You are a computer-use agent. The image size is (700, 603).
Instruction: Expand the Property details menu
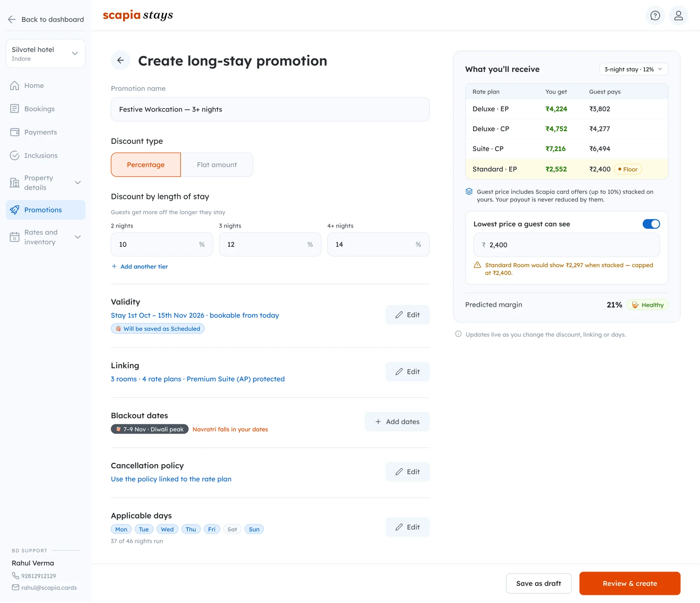[78, 183]
